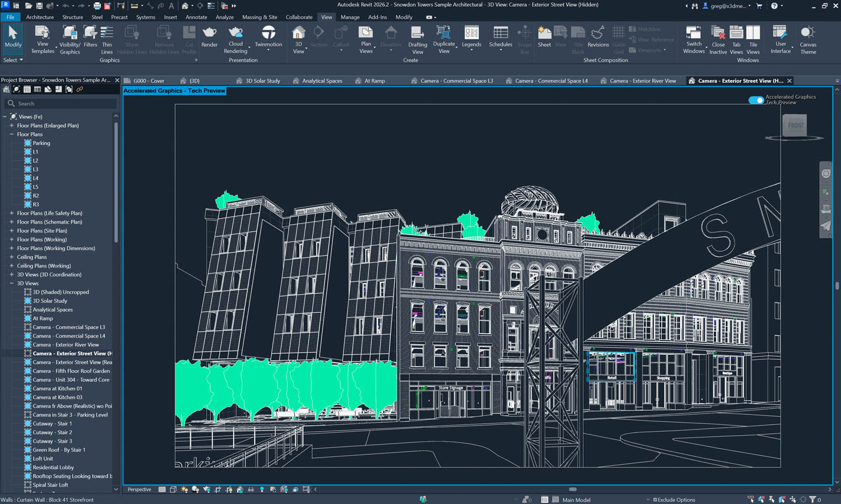The width and height of the screenshot is (841, 504).
Task: Collapse the Floor Plans tree node
Action: (x=11, y=135)
